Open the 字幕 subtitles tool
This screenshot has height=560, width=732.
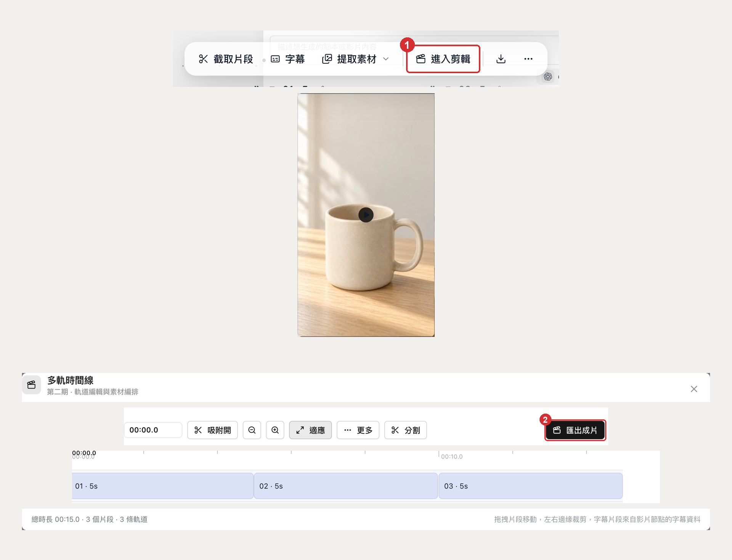(x=288, y=59)
